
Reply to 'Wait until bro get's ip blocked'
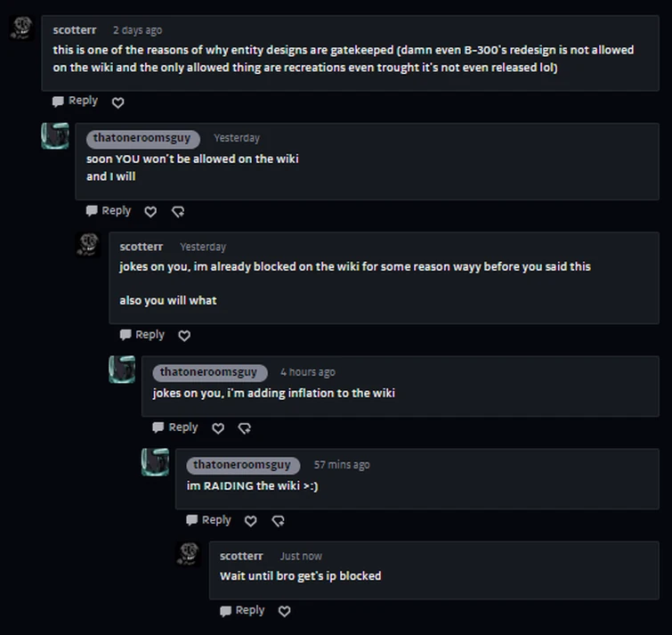242,610
